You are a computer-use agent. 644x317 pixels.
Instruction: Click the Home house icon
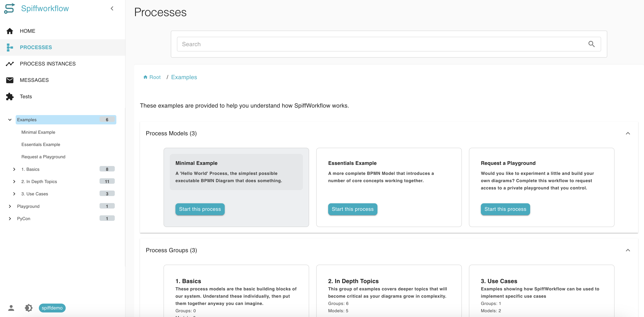click(10, 31)
